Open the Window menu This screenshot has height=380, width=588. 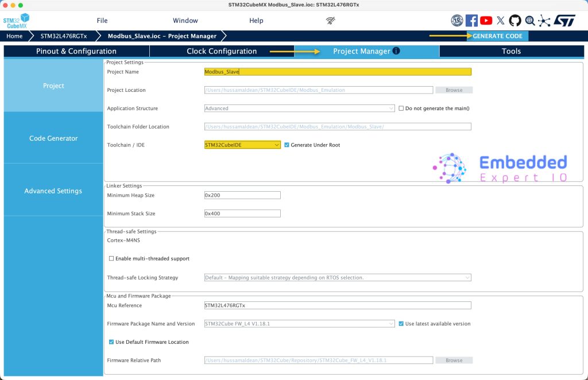(185, 21)
